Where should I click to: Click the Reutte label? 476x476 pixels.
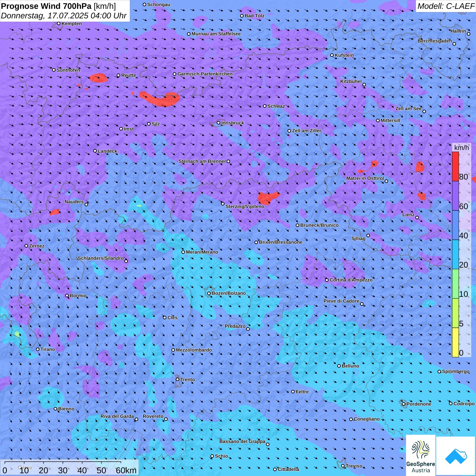point(129,75)
